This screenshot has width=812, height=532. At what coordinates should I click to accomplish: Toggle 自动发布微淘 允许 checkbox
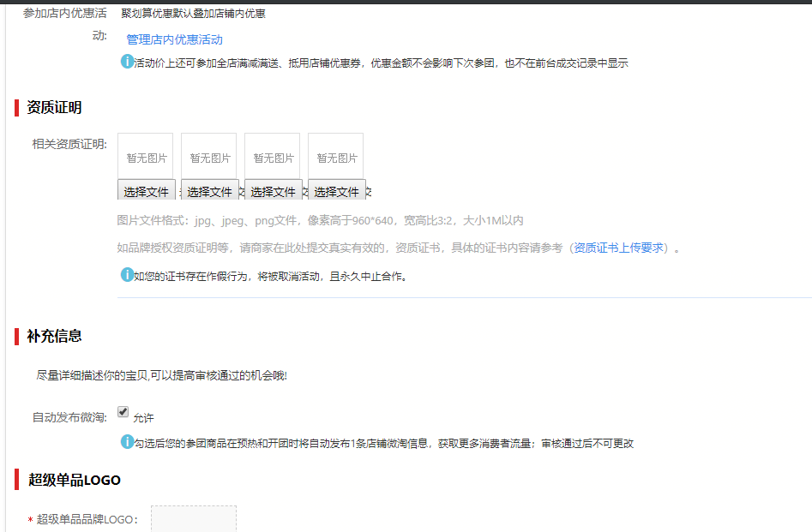pyautogui.click(x=123, y=412)
